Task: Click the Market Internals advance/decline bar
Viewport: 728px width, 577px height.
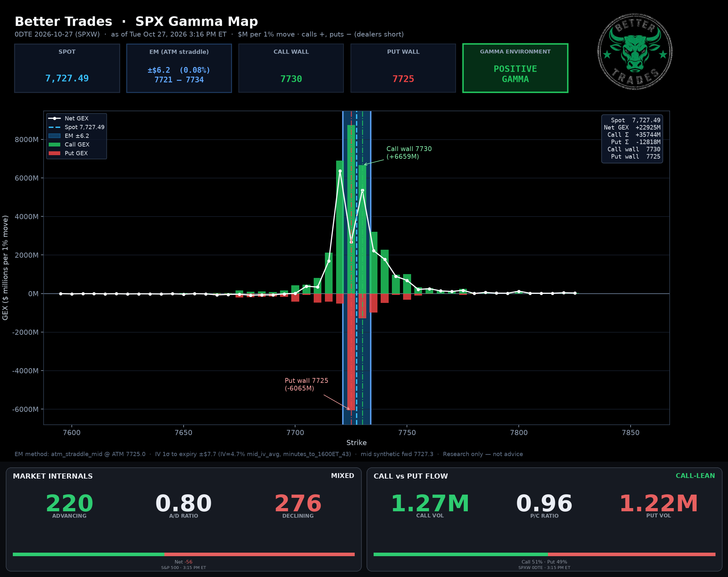Action: (x=184, y=554)
